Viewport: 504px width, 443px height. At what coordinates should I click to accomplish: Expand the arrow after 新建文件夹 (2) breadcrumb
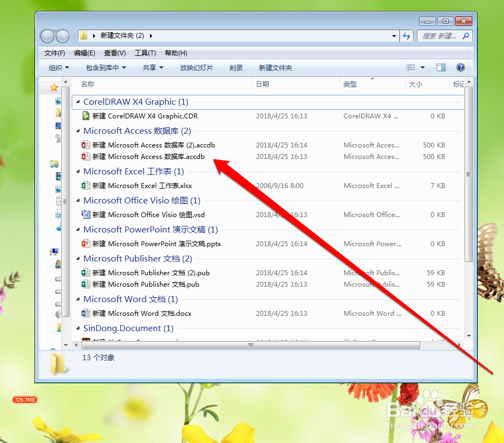click(151, 36)
